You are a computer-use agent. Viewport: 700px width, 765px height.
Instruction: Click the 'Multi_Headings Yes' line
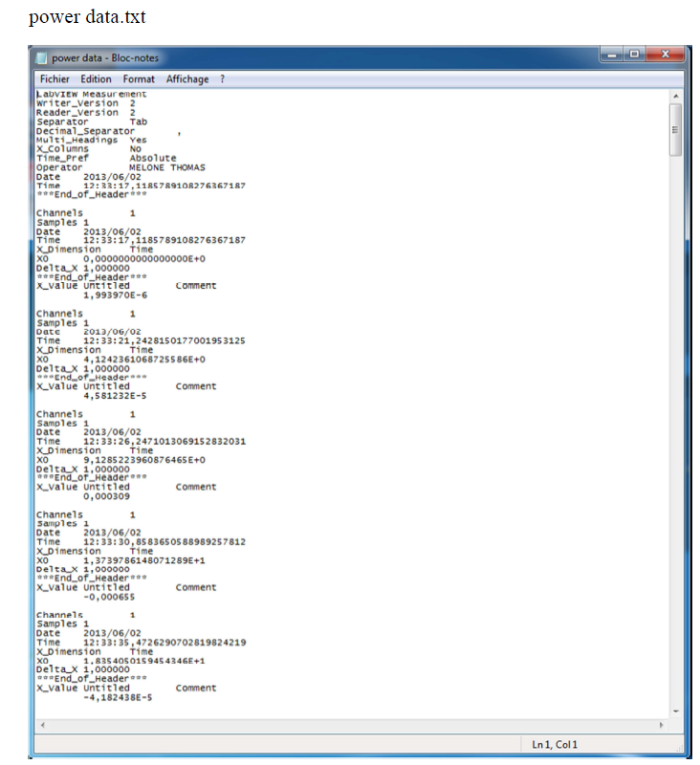coord(91,140)
